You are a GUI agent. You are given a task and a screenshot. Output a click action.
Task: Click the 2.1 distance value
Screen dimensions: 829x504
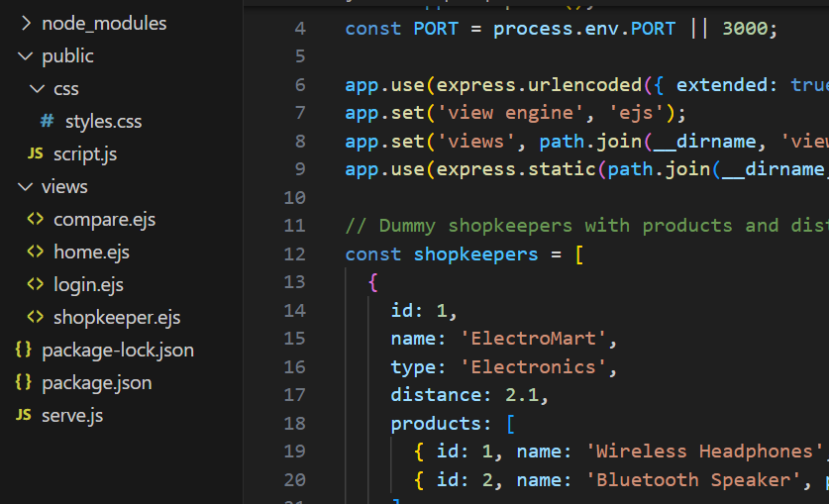[x=522, y=395]
